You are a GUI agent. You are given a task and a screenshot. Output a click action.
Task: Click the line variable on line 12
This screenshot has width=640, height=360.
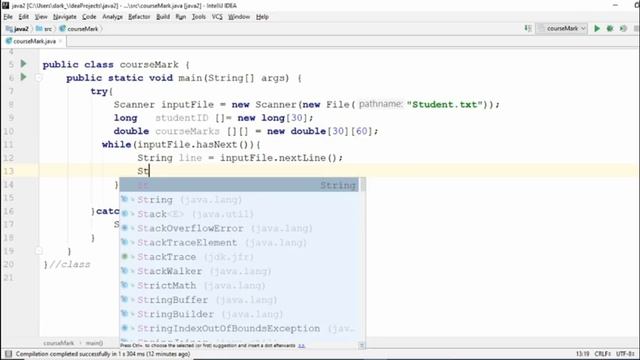[x=190, y=158]
